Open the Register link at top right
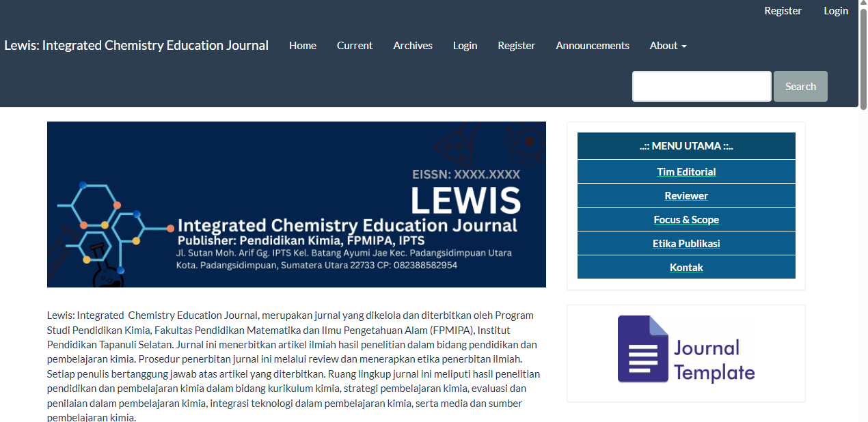Image resolution: width=868 pixels, height=422 pixels. click(783, 10)
